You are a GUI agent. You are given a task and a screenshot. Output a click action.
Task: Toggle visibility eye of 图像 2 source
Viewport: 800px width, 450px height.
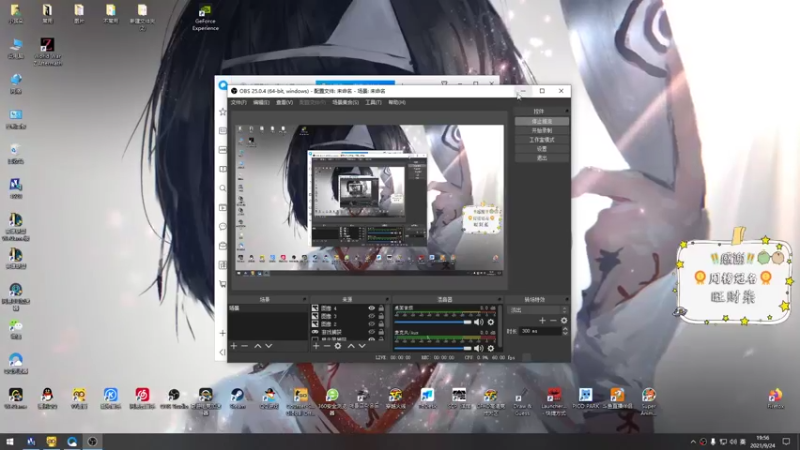(371, 324)
